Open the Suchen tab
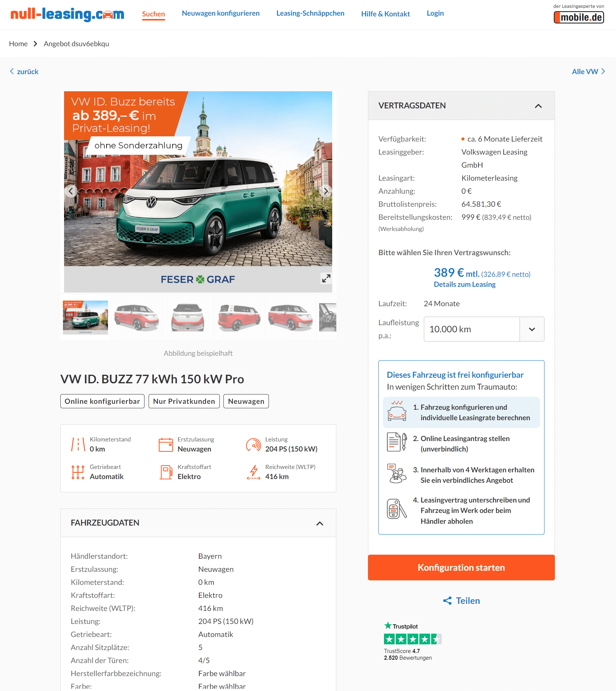Image resolution: width=616 pixels, height=691 pixels. pyautogui.click(x=153, y=14)
